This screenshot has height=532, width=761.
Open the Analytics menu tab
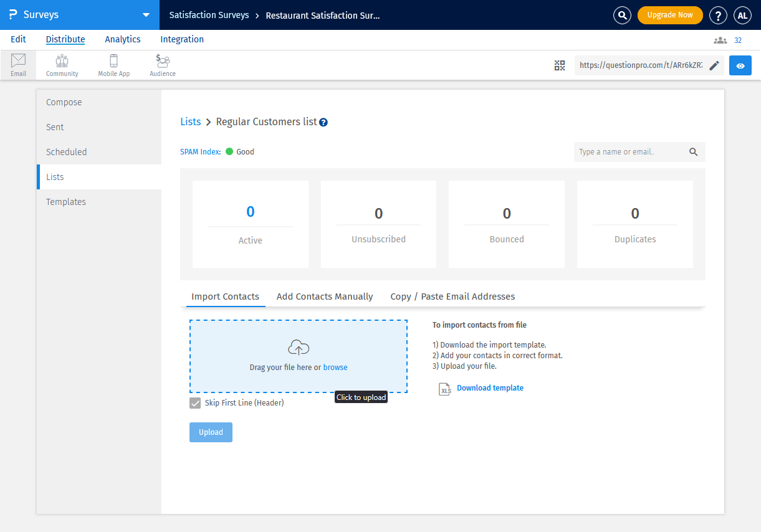pyautogui.click(x=123, y=39)
